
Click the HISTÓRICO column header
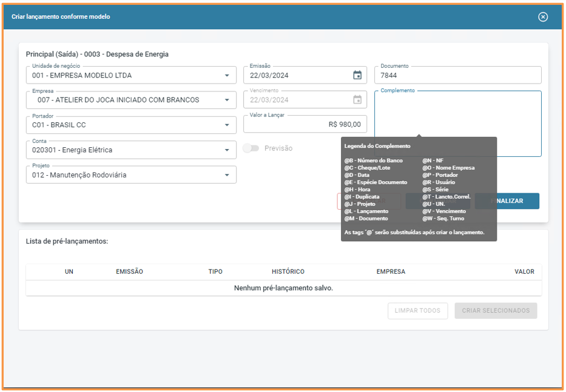coord(288,271)
